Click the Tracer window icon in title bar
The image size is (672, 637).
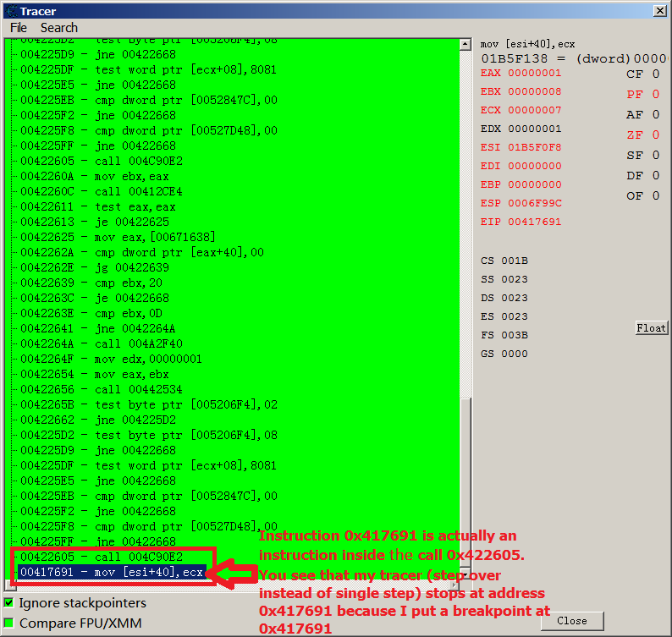tap(11, 10)
